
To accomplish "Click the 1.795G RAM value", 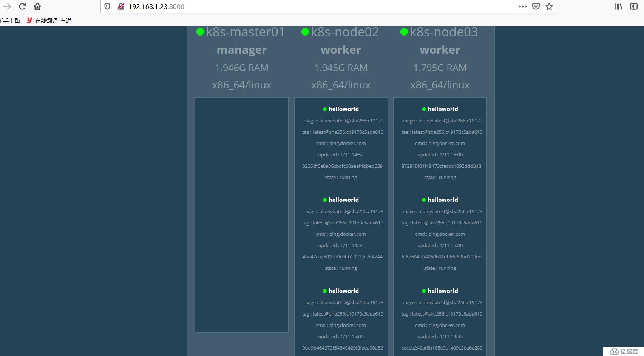I will pyautogui.click(x=440, y=68).
